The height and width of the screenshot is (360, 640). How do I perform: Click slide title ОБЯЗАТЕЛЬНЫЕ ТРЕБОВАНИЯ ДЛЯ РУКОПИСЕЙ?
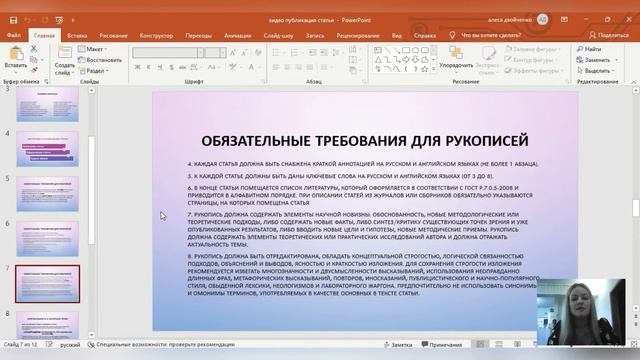365,141
